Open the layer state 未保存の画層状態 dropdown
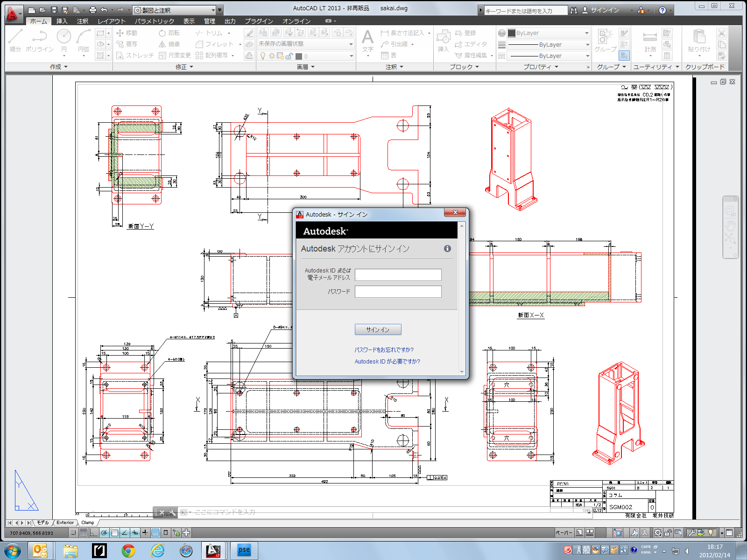Screen dimensions: 747x560 (306, 44)
